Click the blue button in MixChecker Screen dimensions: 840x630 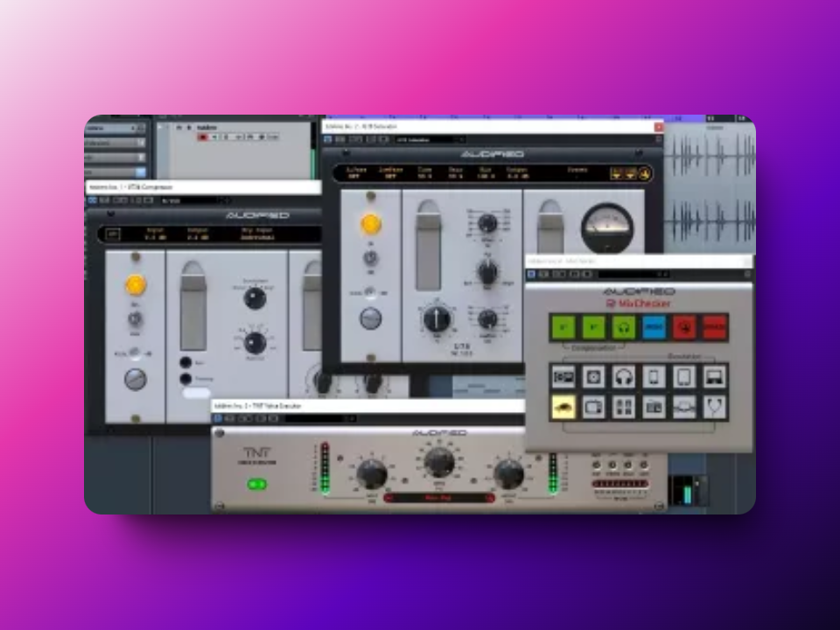coord(654,326)
